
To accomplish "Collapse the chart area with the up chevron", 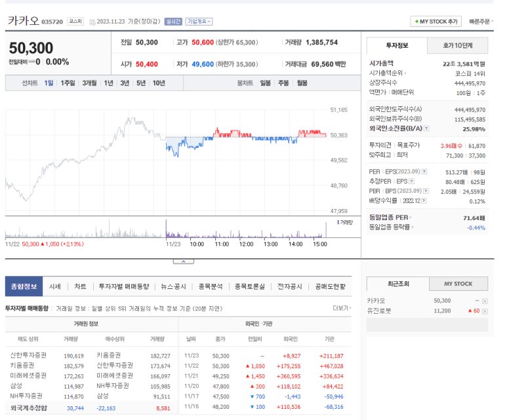I will tap(184, 261).
